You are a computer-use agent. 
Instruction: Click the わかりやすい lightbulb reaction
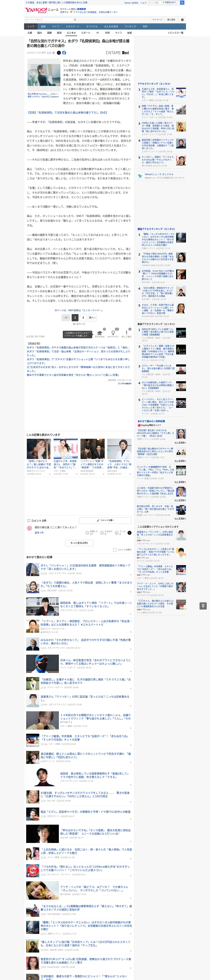click(113, 333)
